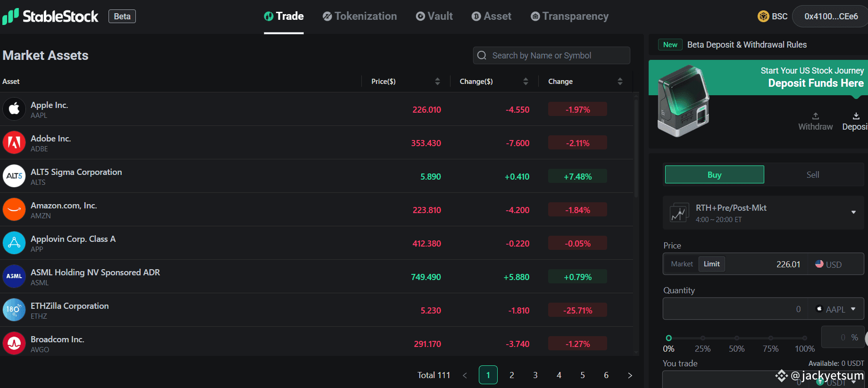This screenshot has height=388, width=868.
Task: Click the Deposit download icon
Action: (x=856, y=116)
